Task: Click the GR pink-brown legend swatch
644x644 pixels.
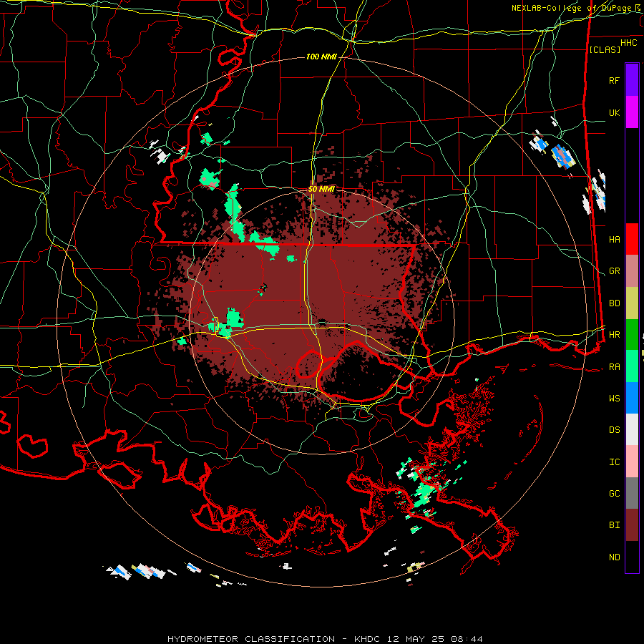Action: click(x=632, y=271)
